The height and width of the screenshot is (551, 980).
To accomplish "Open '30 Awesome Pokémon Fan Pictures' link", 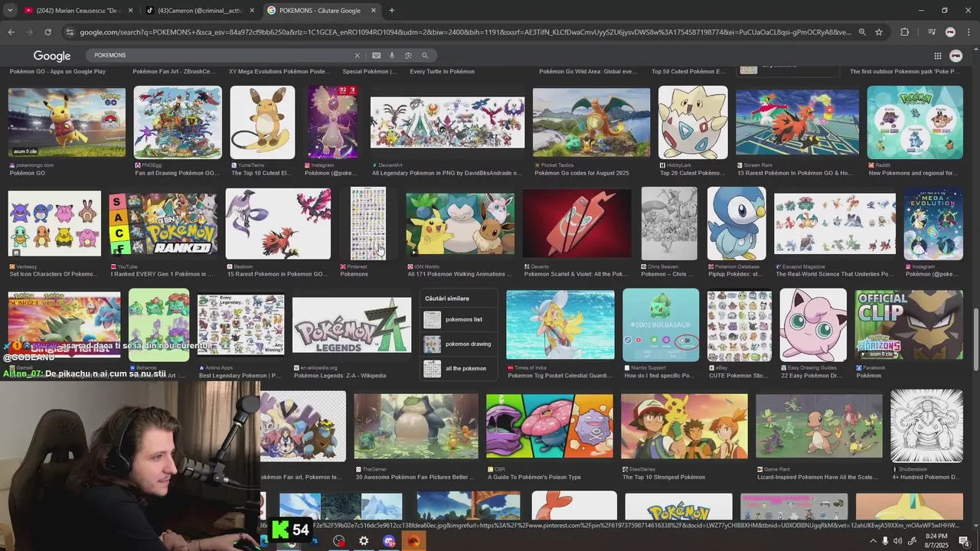I will pos(415,477).
